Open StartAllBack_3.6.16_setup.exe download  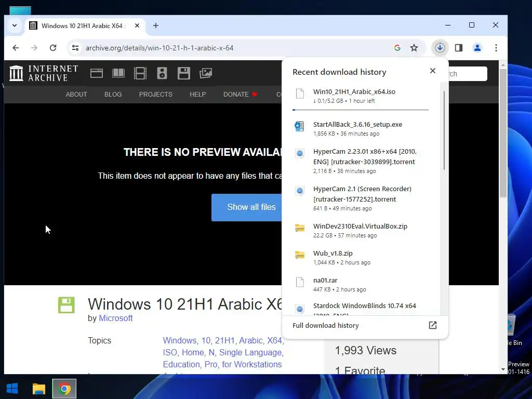[361, 129]
